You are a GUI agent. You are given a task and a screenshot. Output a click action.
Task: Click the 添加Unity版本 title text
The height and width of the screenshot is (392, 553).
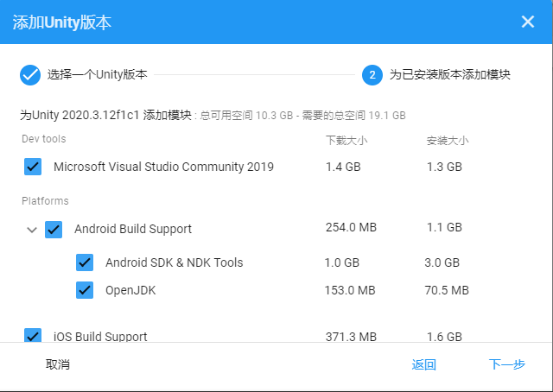tap(62, 22)
